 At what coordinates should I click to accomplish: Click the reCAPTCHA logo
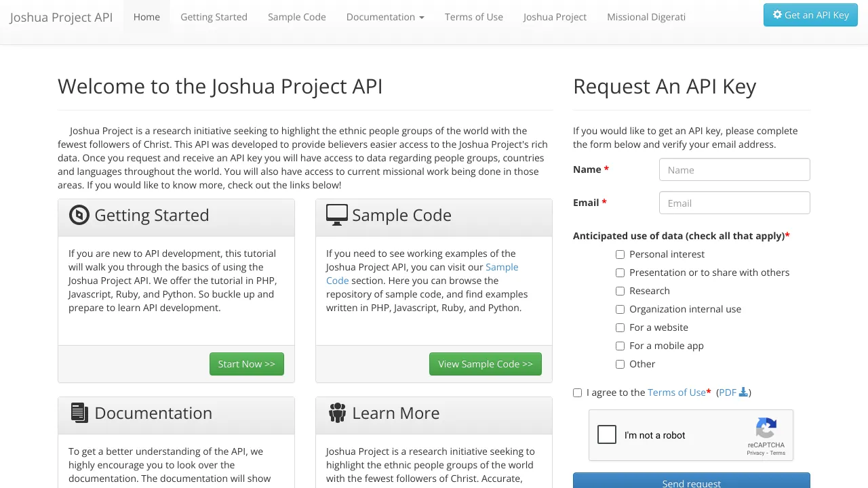(x=766, y=428)
